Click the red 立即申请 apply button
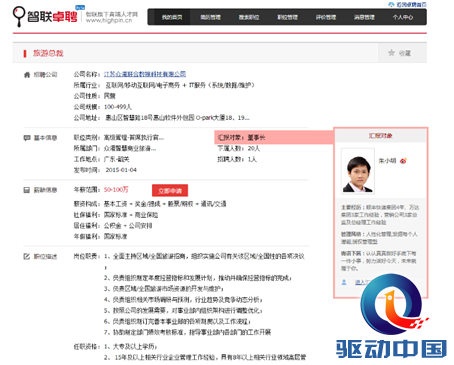The image size is (454, 365). coord(170,191)
